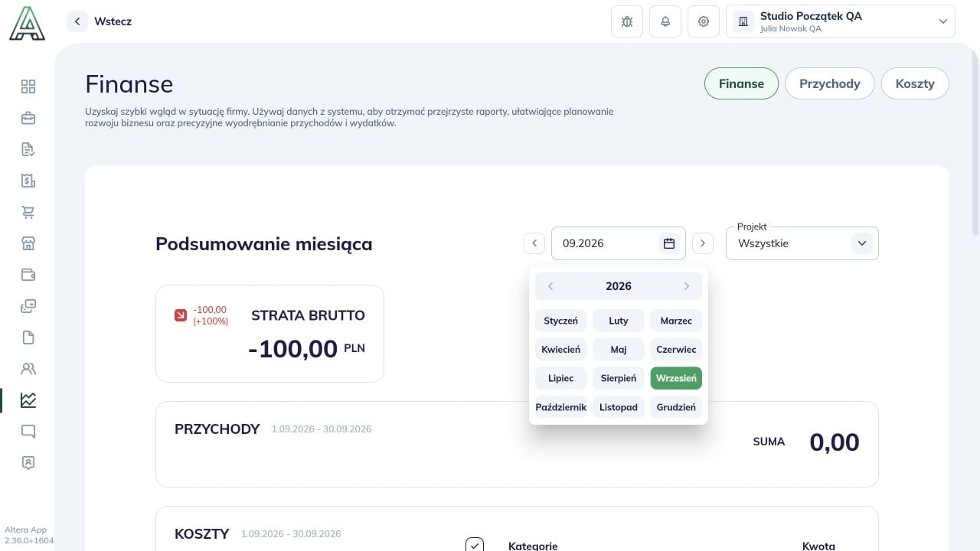Switch picker to next year

coord(687,286)
